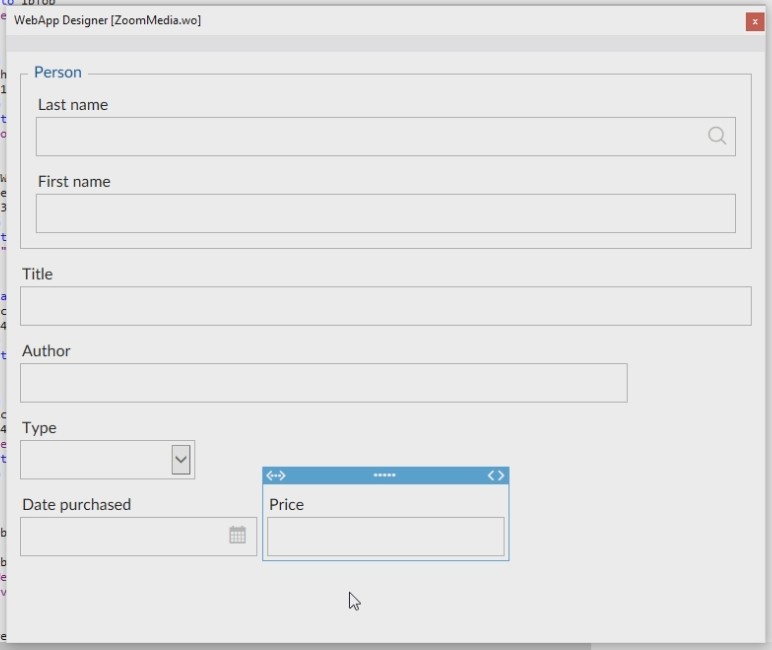
Task: Select the Price label in highlighted control
Action: (x=286, y=505)
